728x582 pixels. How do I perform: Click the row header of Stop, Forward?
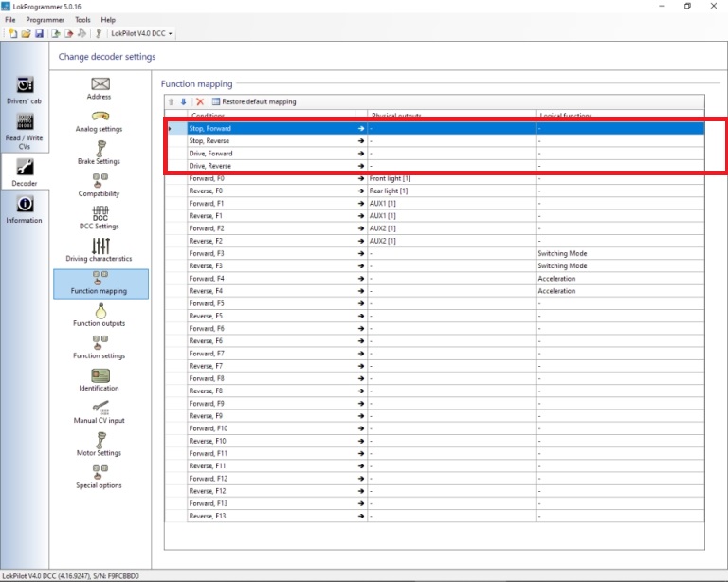click(176, 128)
